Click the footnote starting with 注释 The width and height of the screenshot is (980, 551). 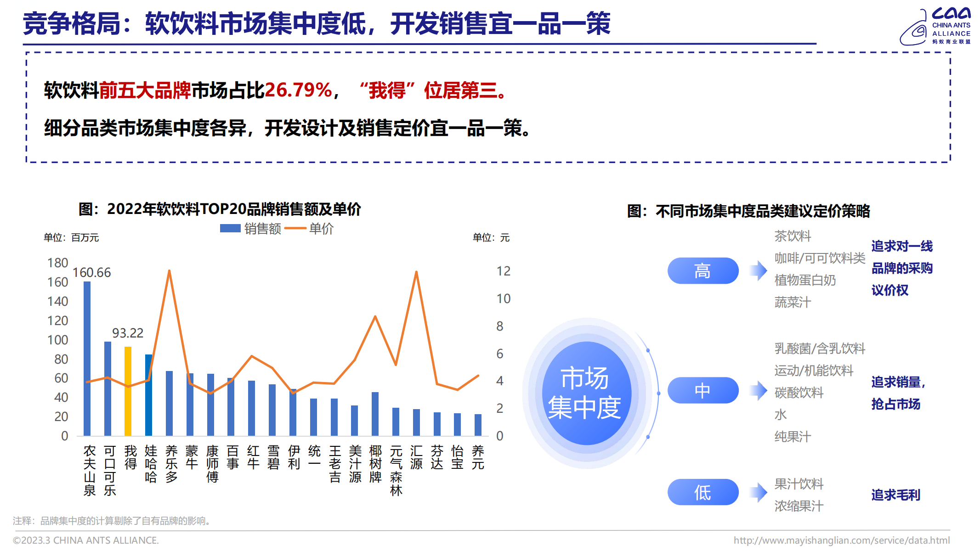click(x=113, y=521)
